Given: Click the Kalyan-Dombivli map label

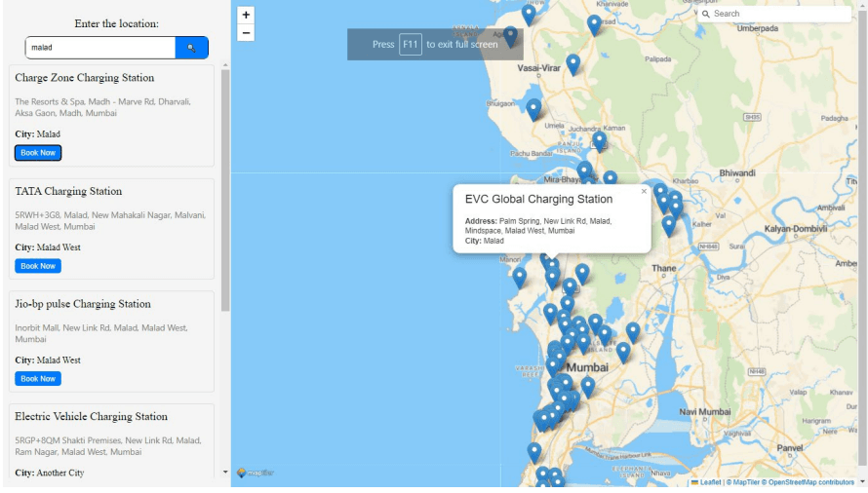Looking at the screenshot, I should click(x=796, y=229).
